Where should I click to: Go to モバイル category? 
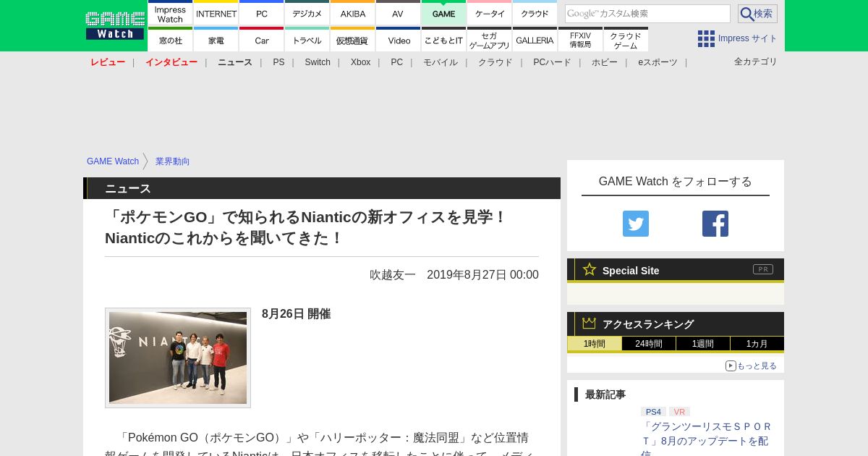tap(441, 62)
